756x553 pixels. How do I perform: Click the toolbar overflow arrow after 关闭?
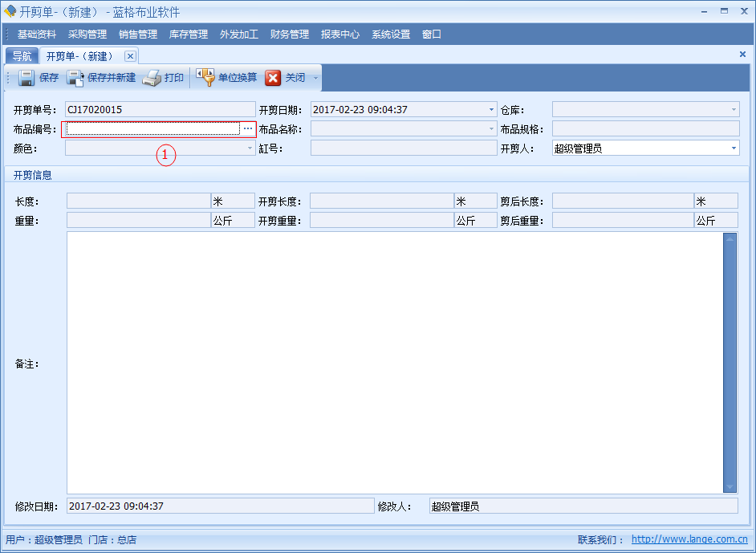tap(316, 79)
